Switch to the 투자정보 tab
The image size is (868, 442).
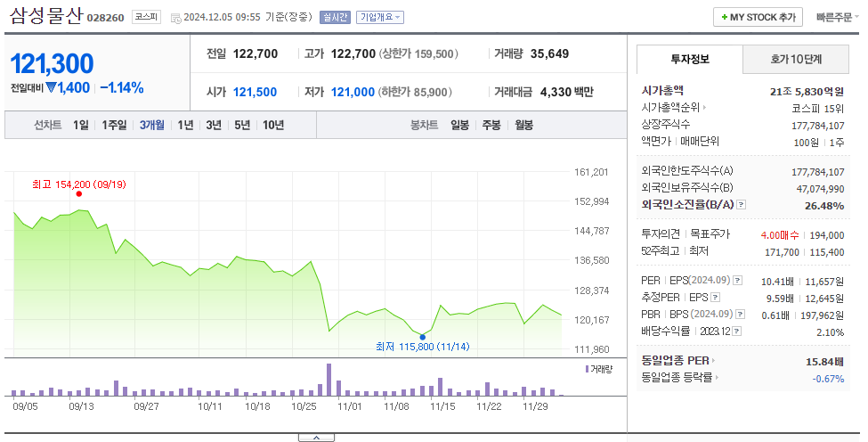pos(690,60)
